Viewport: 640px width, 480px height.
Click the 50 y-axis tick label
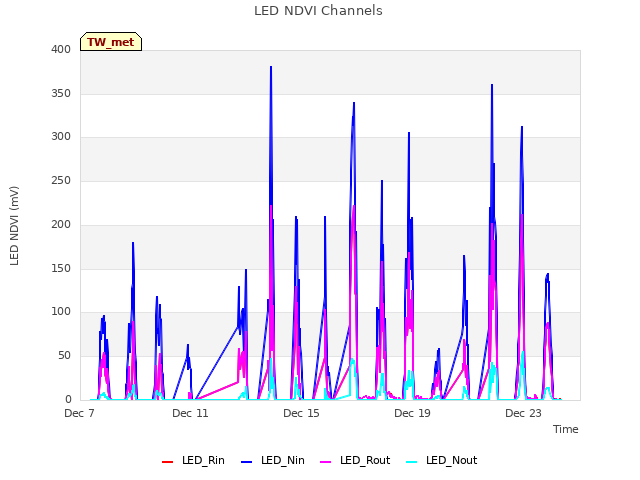point(64,356)
